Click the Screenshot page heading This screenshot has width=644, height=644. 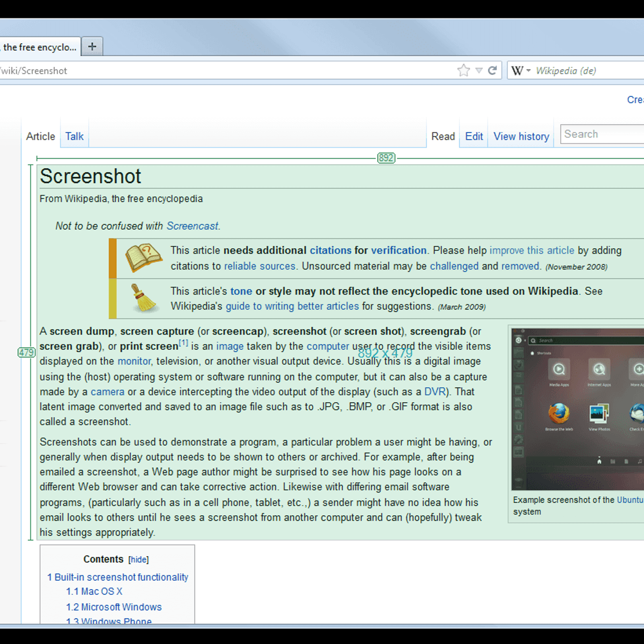[x=91, y=176]
